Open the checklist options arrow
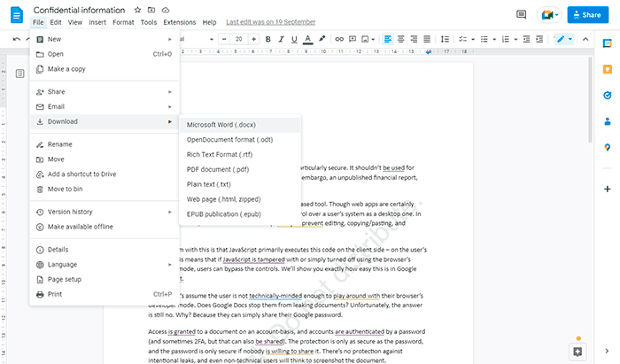 pos(473,40)
